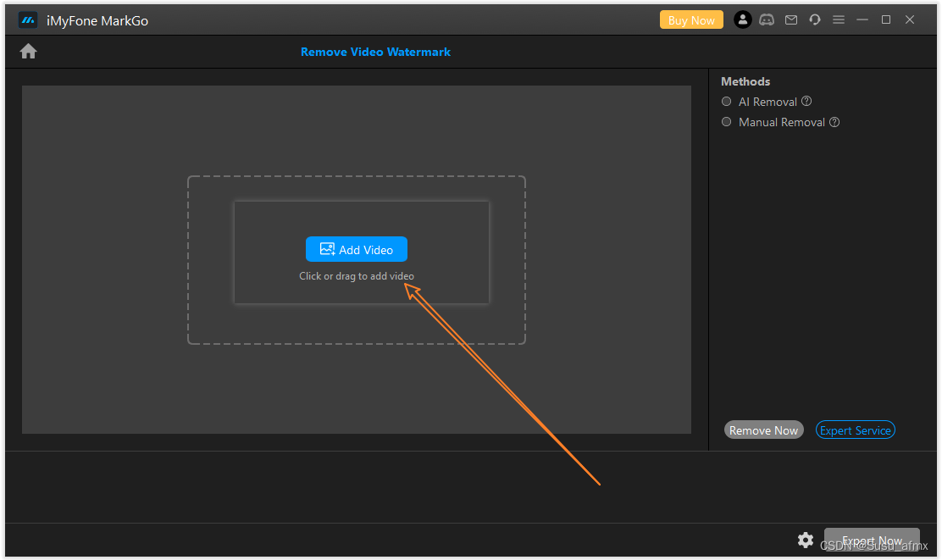Image resolution: width=942 pixels, height=560 pixels.
Task: Open the user account profile icon
Action: click(743, 19)
